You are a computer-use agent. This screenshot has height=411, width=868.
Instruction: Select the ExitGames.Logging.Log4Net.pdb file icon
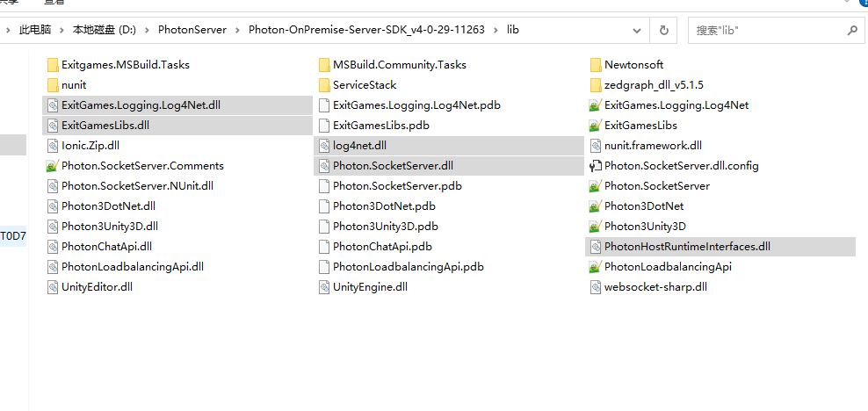pos(324,105)
